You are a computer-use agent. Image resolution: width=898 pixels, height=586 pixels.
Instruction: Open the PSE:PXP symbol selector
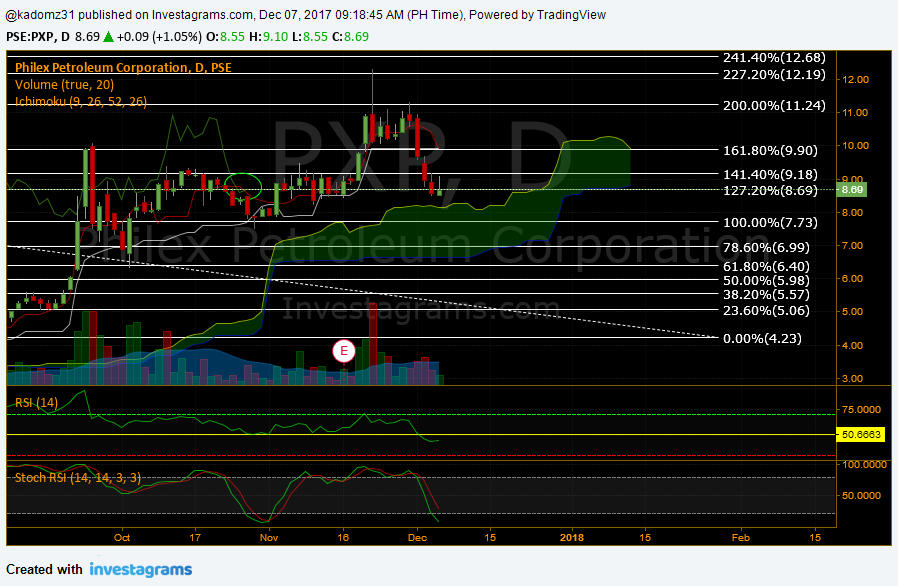tap(27, 37)
